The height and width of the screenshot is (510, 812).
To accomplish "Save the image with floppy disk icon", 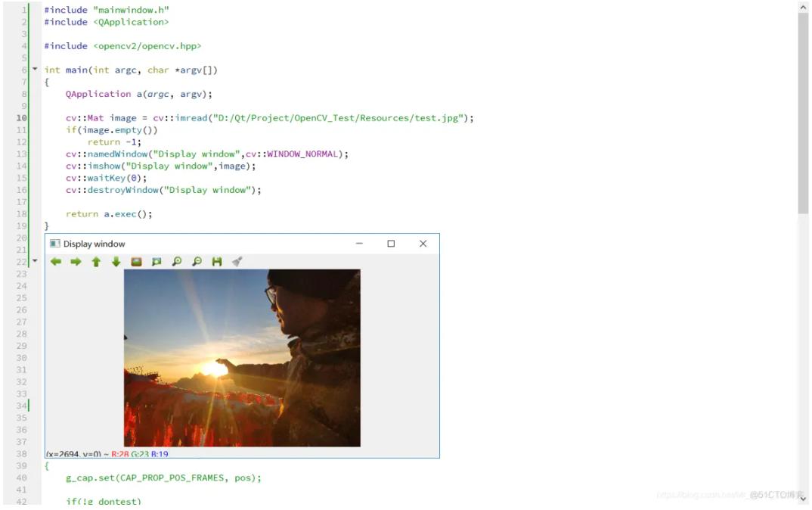I will click(x=217, y=262).
